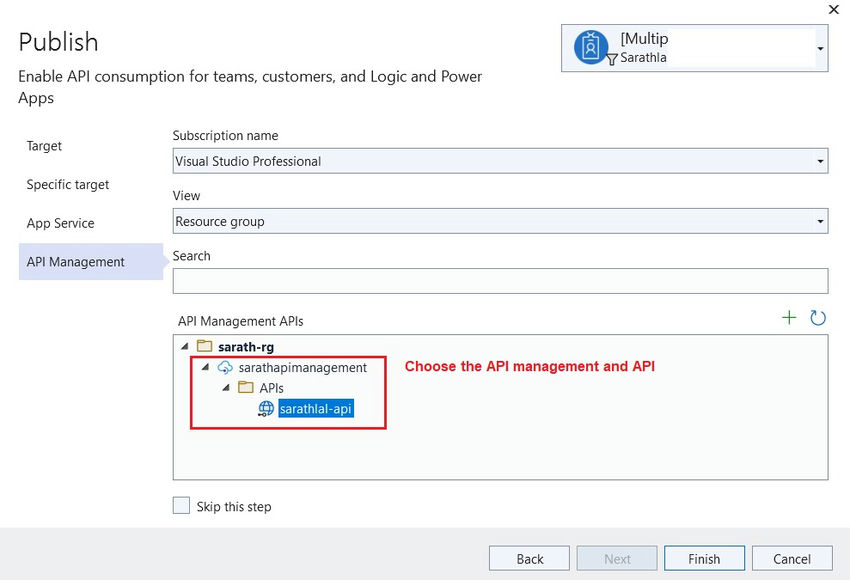850x580 pixels.
Task: Click the APIs folder icon
Action: (245, 388)
